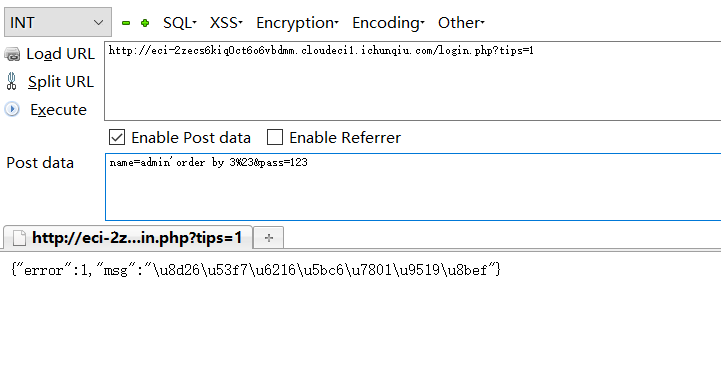Click the green minus icon
The width and height of the screenshot is (721, 366).
[126, 23]
